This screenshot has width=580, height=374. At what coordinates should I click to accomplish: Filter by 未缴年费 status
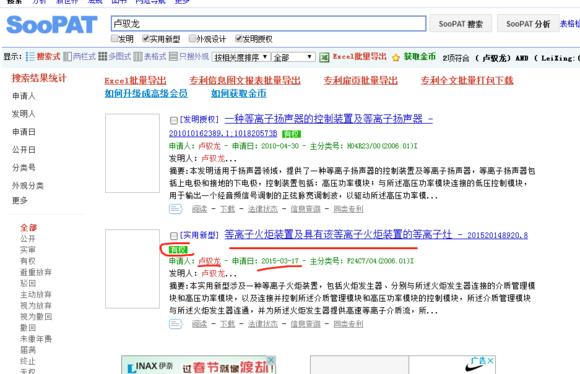[x=36, y=339]
